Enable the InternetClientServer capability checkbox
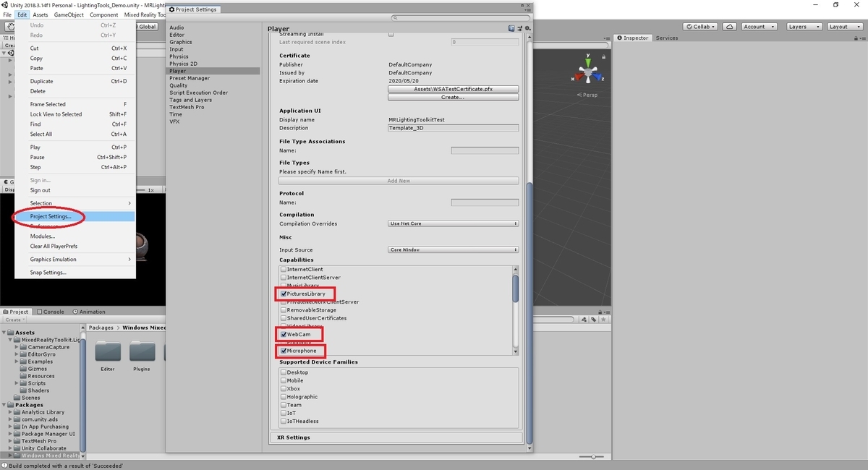Image resolution: width=868 pixels, height=470 pixels. point(284,277)
